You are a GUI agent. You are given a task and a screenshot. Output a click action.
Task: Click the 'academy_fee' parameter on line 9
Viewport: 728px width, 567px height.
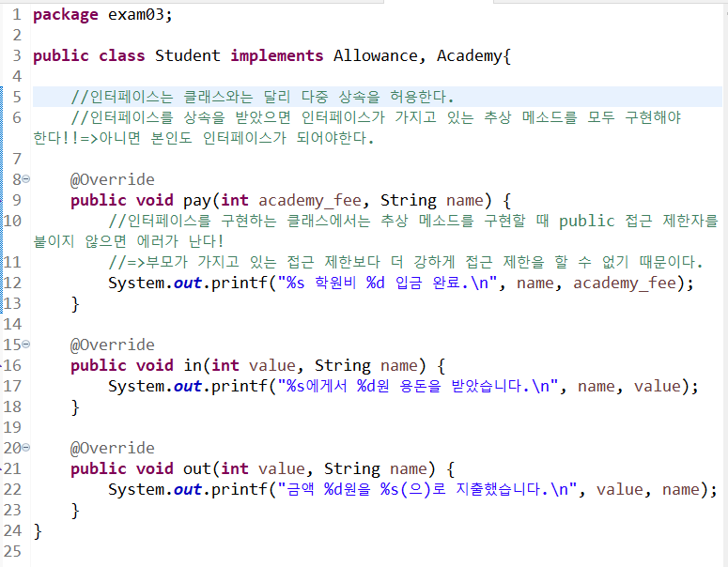(x=309, y=201)
